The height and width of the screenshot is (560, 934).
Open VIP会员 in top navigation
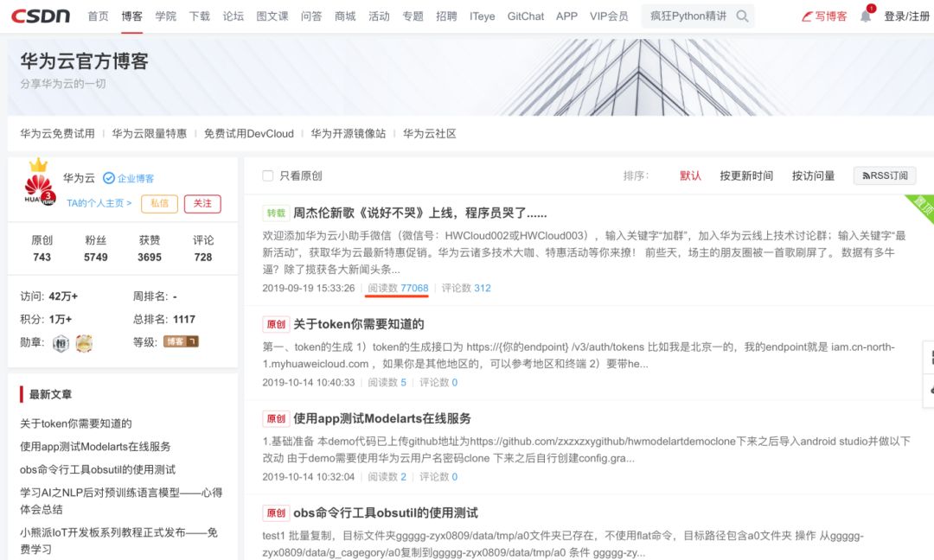click(609, 16)
